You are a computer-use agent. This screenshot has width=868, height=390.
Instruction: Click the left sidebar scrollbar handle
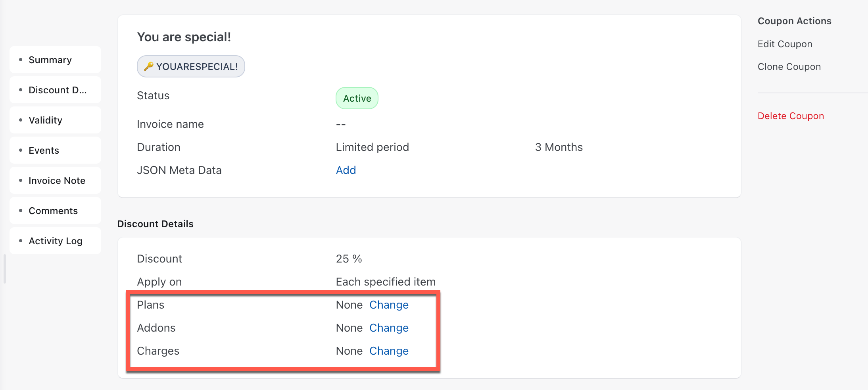[x=5, y=269]
